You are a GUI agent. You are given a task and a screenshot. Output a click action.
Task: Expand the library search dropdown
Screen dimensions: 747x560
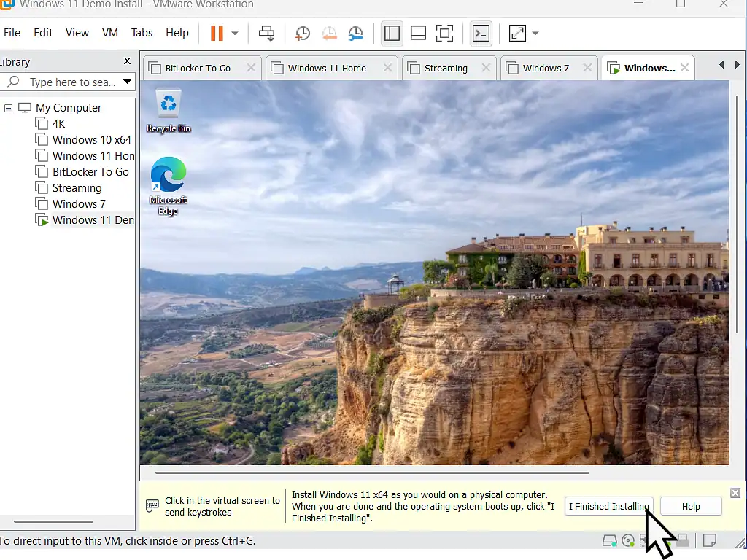[127, 82]
